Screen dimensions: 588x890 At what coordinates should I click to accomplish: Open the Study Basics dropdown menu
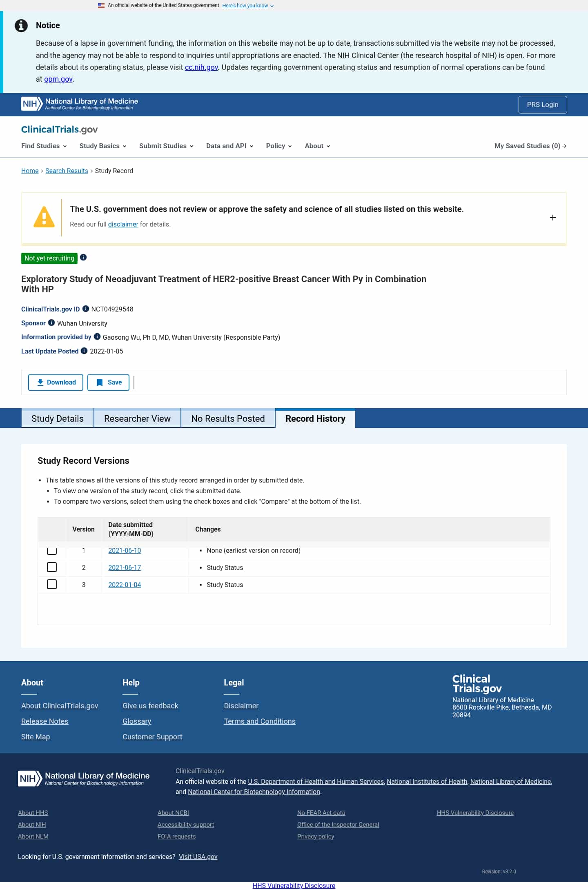[x=103, y=146]
